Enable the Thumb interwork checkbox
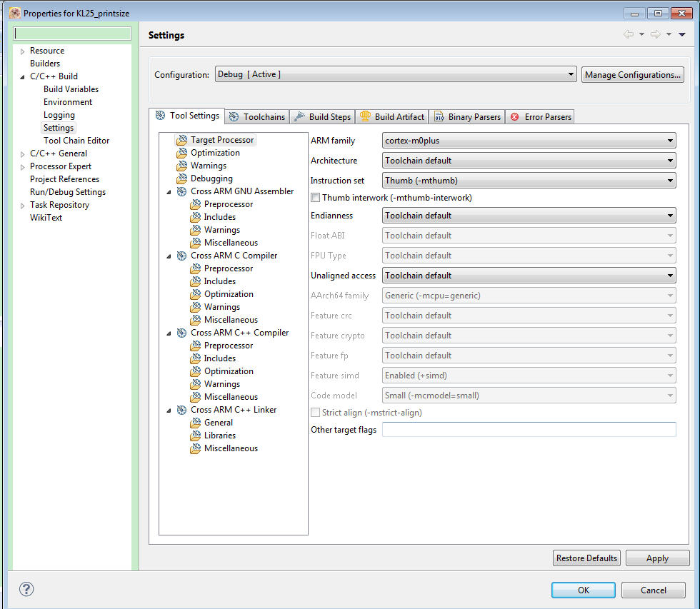700x609 pixels. click(315, 198)
